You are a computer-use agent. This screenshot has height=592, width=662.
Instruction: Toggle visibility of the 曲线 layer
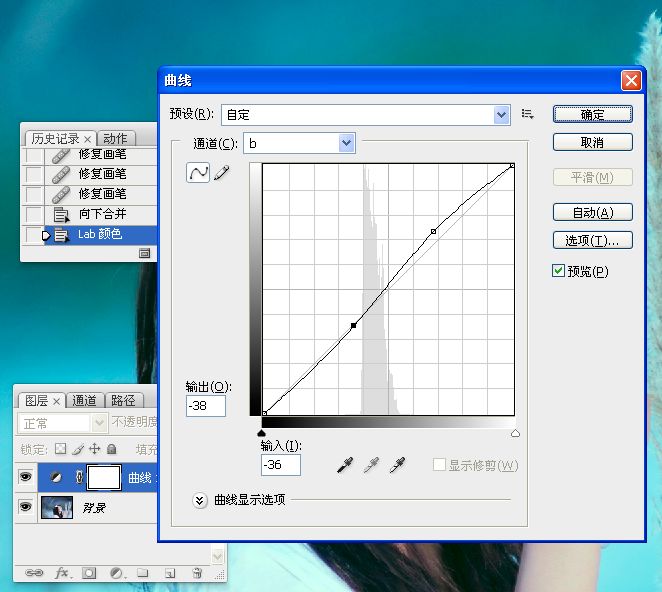tap(25, 477)
